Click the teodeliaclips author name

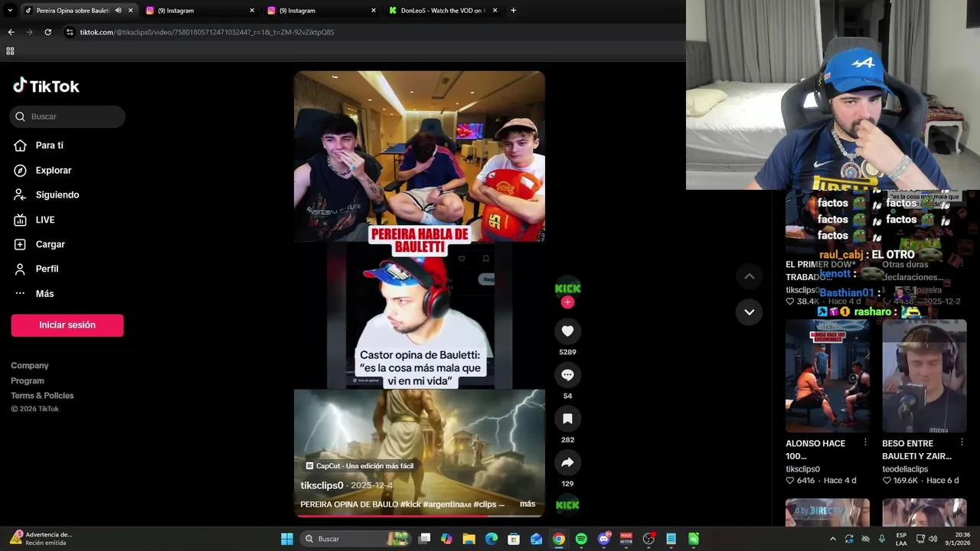point(905,469)
